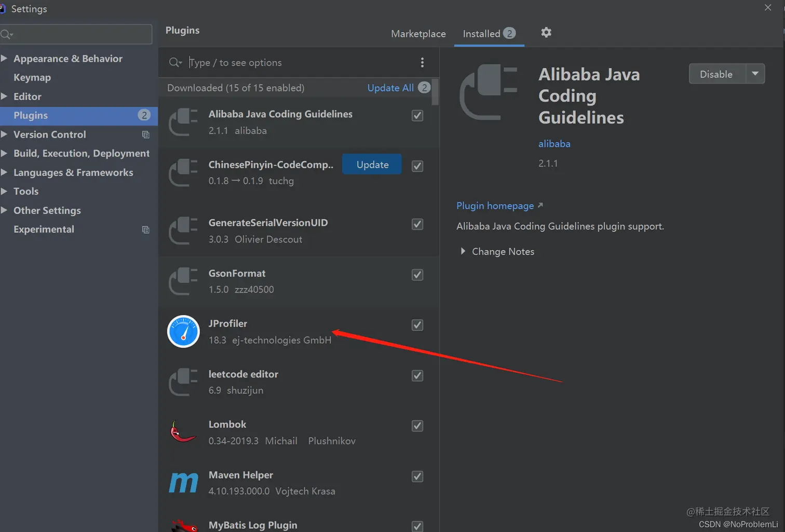The width and height of the screenshot is (785, 532).
Task: Toggle MyBatis Log Plugin checkbox
Action: pos(417,526)
